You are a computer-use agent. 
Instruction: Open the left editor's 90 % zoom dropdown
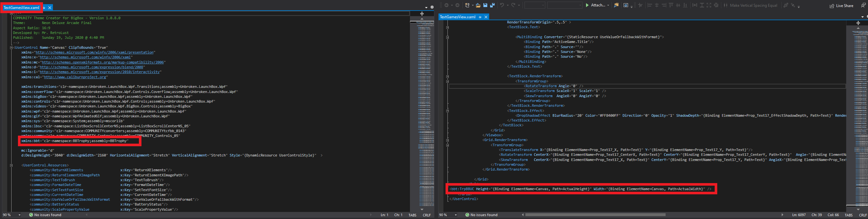[x=19, y=215]
